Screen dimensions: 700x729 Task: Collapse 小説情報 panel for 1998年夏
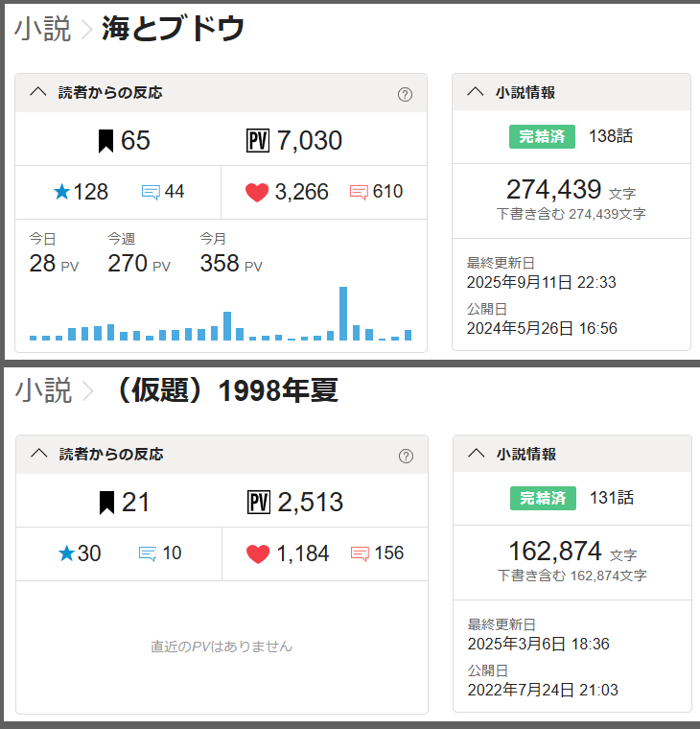point(476,454)
